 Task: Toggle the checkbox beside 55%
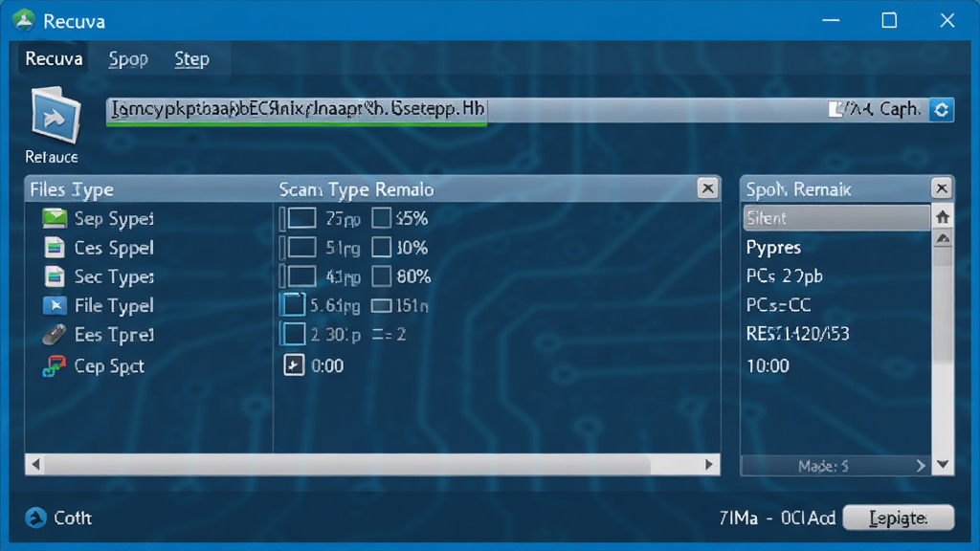click(381, 219)
